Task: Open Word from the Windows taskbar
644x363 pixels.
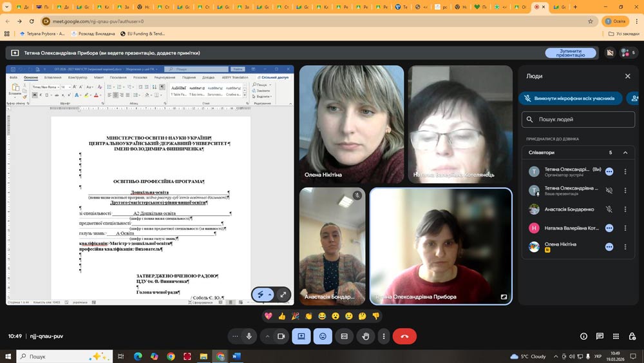Action: pos(236,357)
